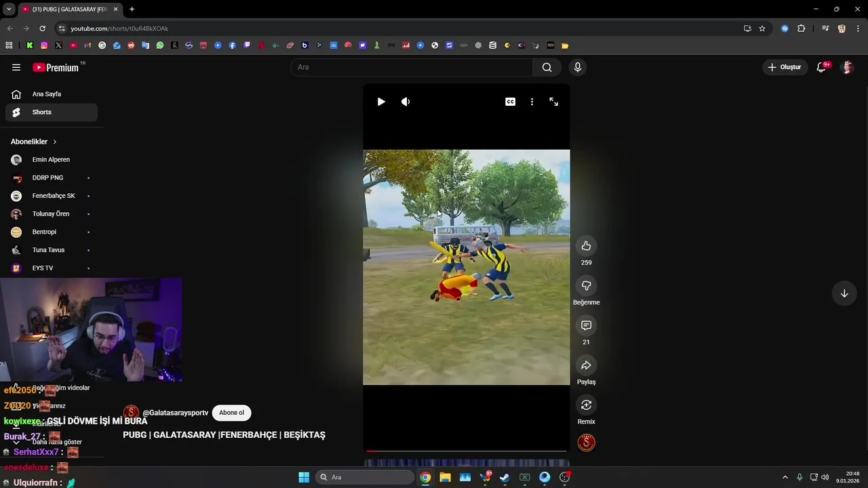Click the PUBG Galatasaray browser tab
868x488 pixels.
click(x=69, y=9)
